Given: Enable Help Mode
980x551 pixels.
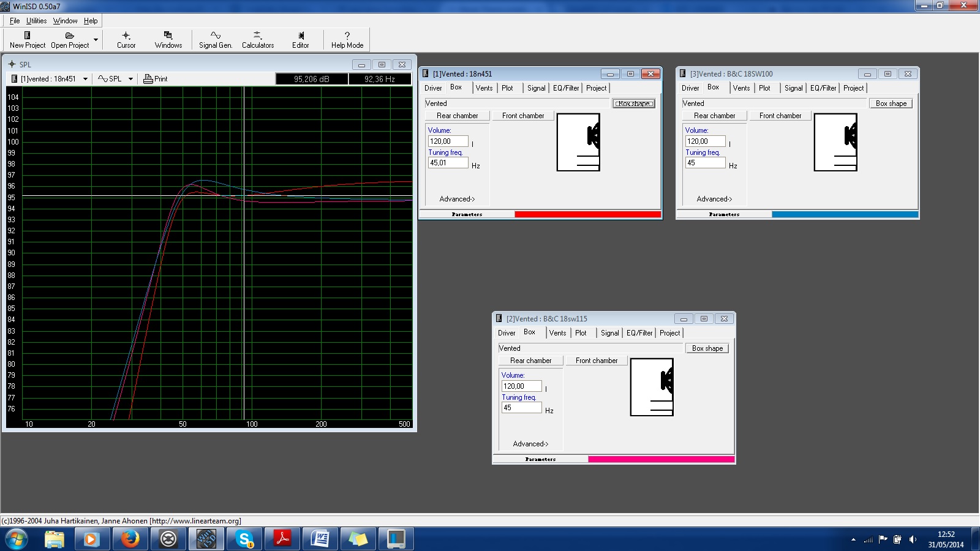Looking at the screenshot, I should [347, 39].
